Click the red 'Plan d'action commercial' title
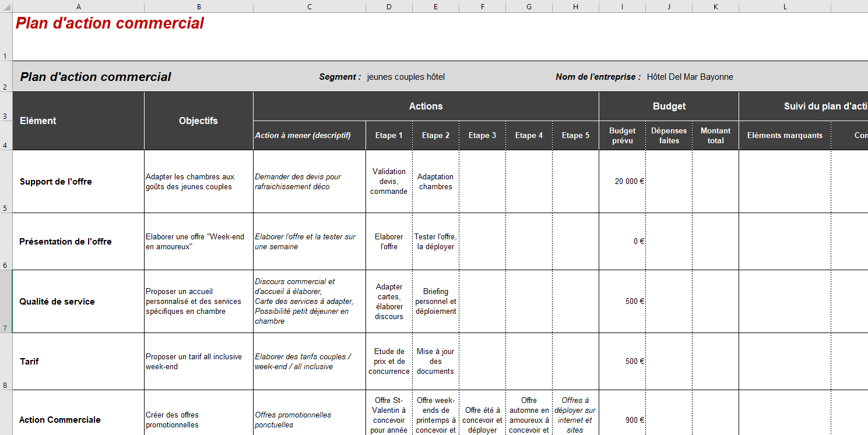This screenshot has width=868, height=435. pos(110,23)
